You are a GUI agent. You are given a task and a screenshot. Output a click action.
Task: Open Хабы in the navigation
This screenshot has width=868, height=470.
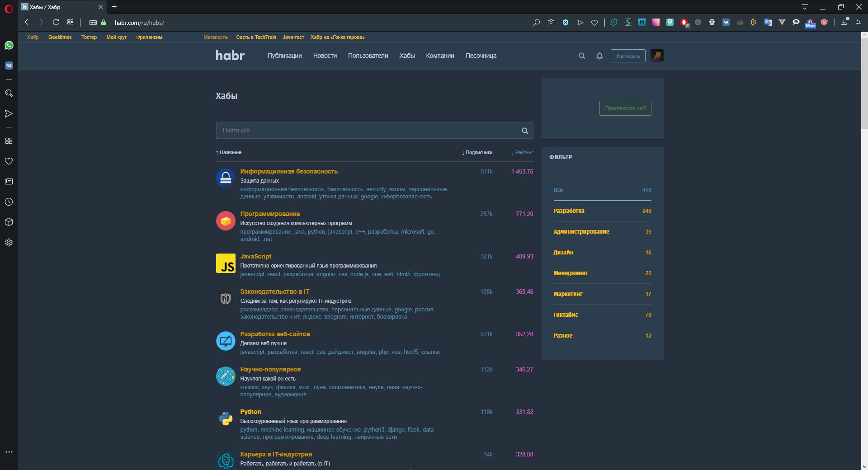[407, 56]
